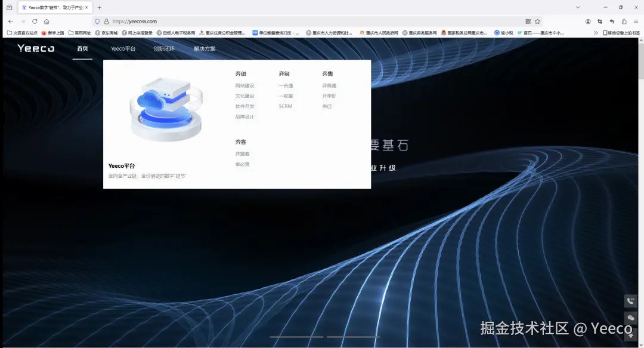Show more bookmarks with double chevron

tap(596, 33)
